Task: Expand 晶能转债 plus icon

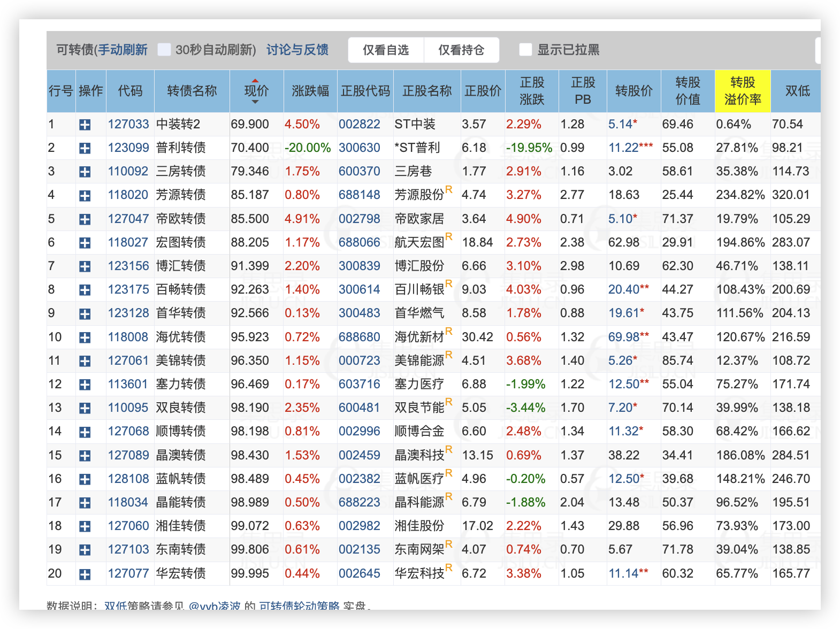Action: pyautogui.click(x=85, y=503)
